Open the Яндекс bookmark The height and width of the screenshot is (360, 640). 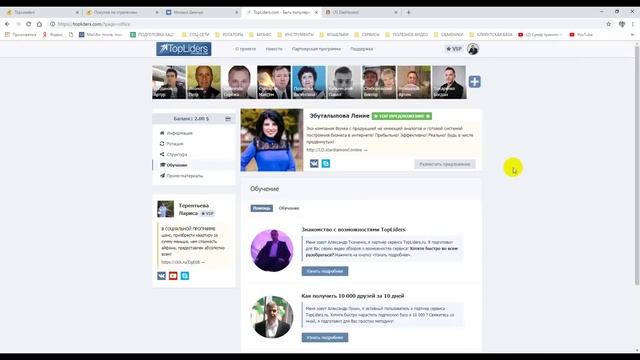click(53, 35)
